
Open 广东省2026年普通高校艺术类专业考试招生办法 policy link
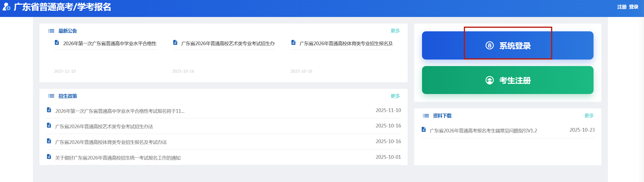[x=104, y=127]
